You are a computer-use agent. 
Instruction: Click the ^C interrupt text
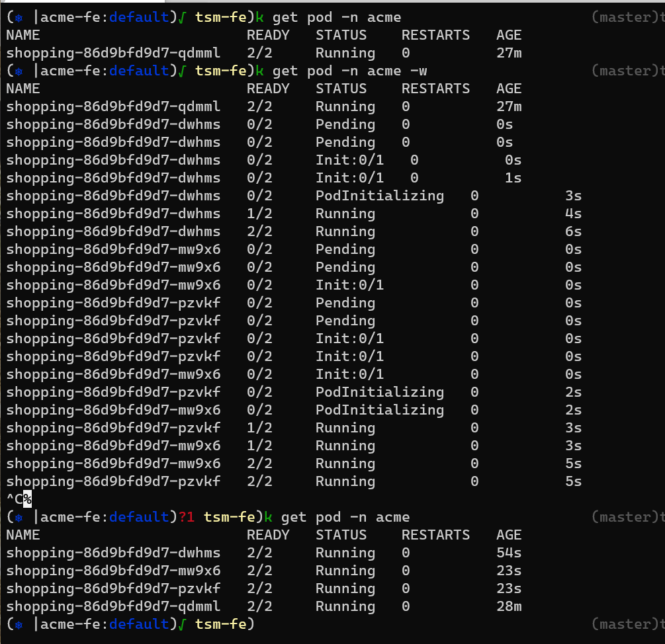point(15,499)
